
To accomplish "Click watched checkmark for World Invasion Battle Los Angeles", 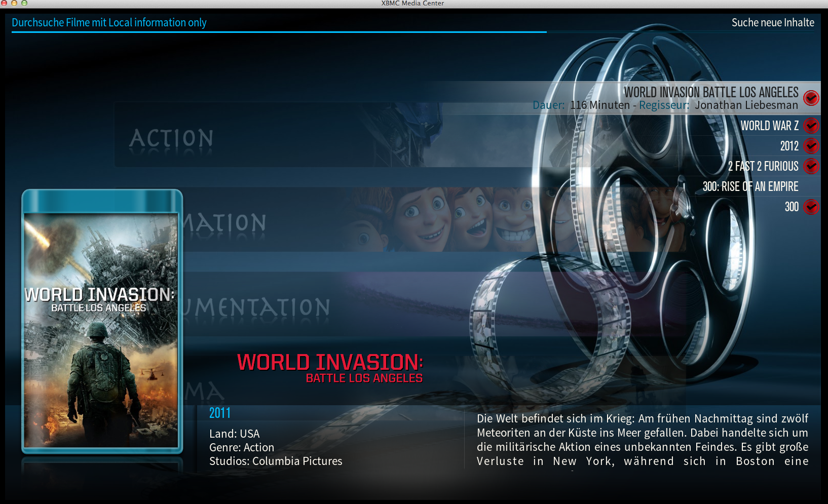I will click(811, 98).
